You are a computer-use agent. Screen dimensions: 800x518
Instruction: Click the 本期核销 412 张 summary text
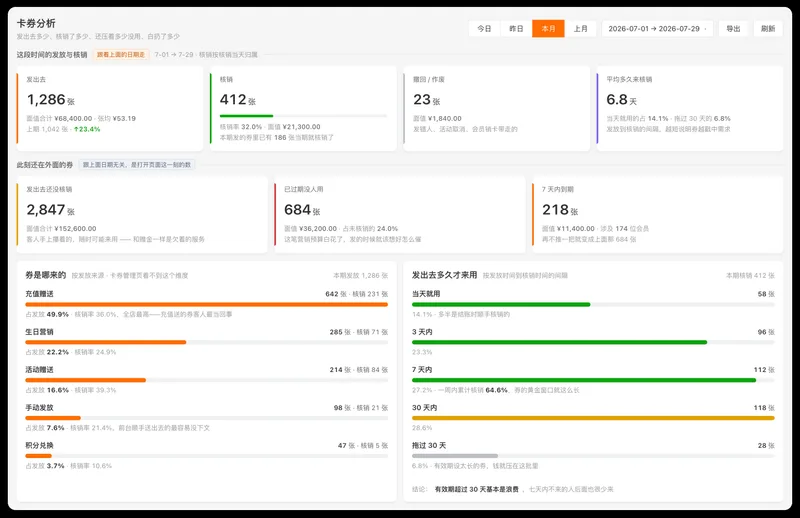click(750, 276)
